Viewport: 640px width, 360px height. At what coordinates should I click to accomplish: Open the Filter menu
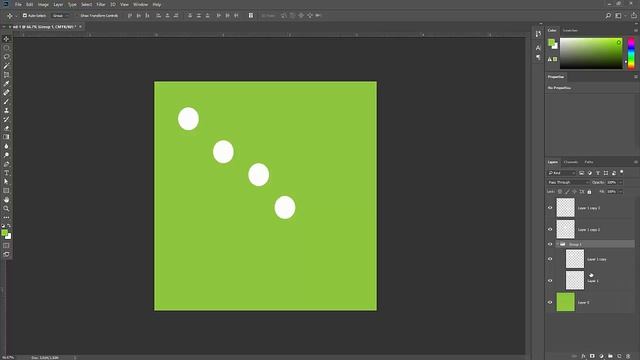(101, 4)
